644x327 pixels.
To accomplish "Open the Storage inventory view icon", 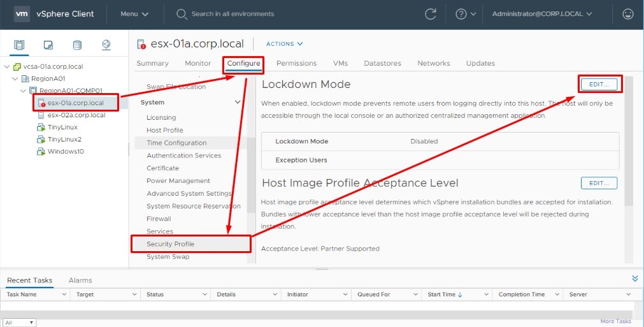I will [77, 45].
